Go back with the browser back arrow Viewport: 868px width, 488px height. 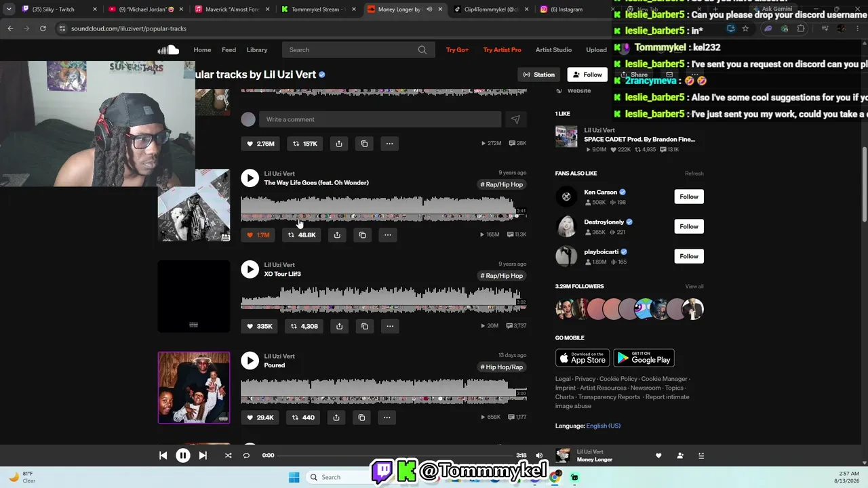[10, 28]
